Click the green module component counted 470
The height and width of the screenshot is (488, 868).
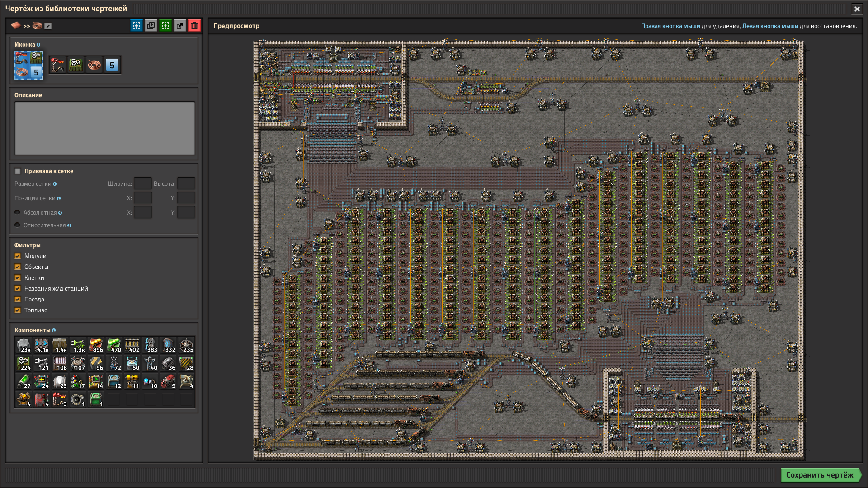coord(114,345)
